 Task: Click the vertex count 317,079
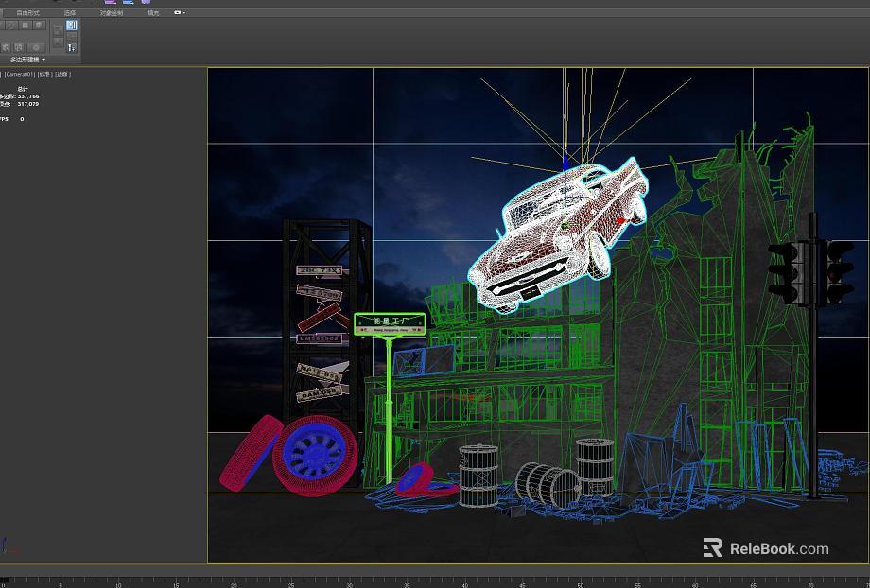click(27, 104)
